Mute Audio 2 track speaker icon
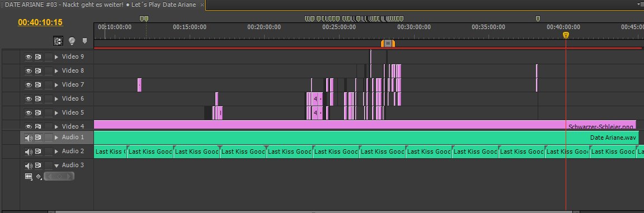644x213 pixels. tap(29, 152)
